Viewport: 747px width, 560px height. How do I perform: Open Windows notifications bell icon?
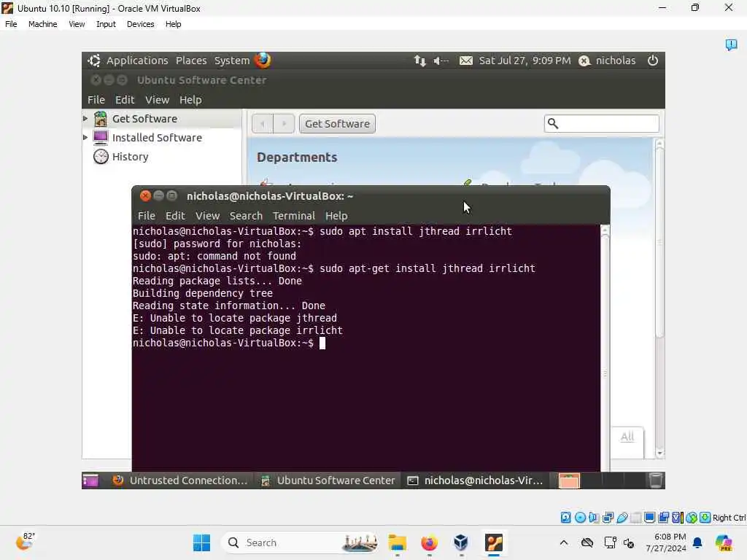pyautogui.click(x=697, y=542)
